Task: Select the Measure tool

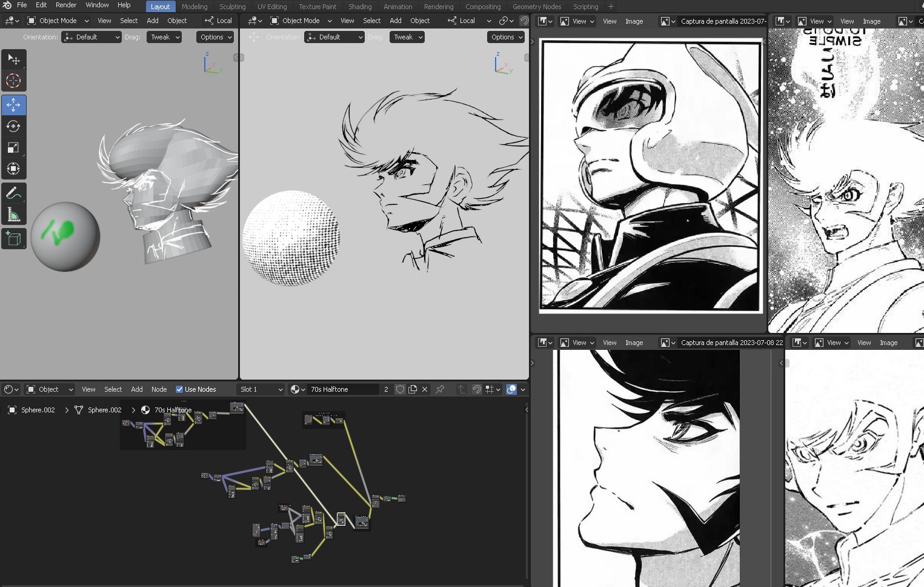Action: pyautogui.click(x=13, y=215)
